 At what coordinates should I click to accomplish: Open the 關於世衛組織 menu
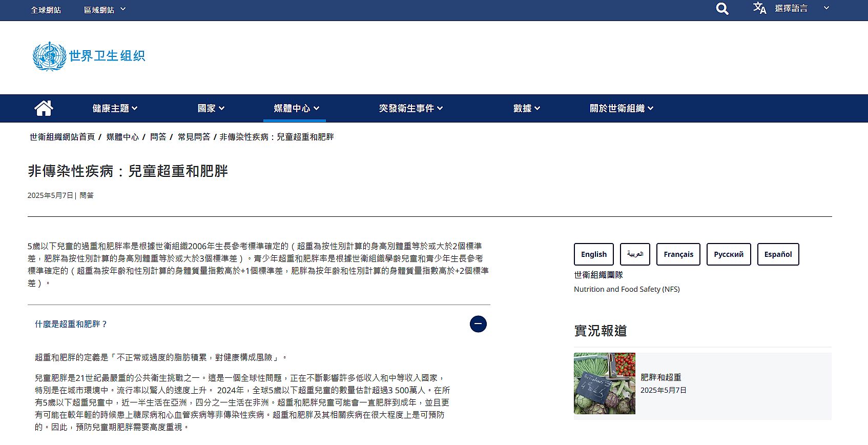pos(621,108)
